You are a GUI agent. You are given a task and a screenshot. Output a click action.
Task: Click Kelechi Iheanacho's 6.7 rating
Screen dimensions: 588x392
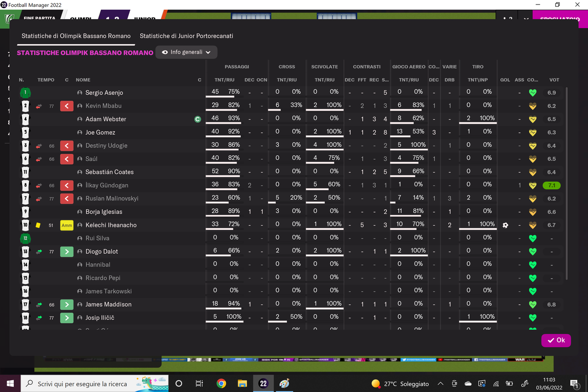click(x=552, y=225)
